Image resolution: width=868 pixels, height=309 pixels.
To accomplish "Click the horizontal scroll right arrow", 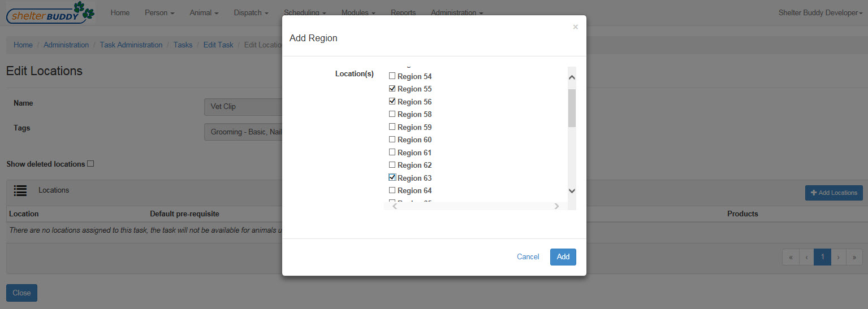I will click(x=556, y=206).
